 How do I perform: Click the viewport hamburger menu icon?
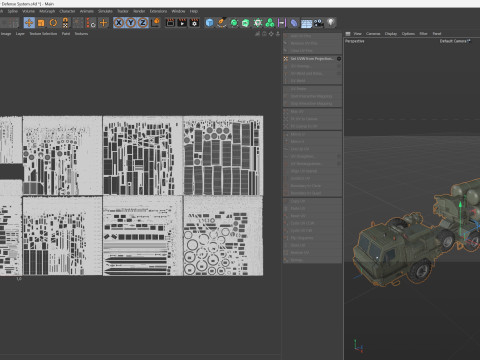point(348,34)
